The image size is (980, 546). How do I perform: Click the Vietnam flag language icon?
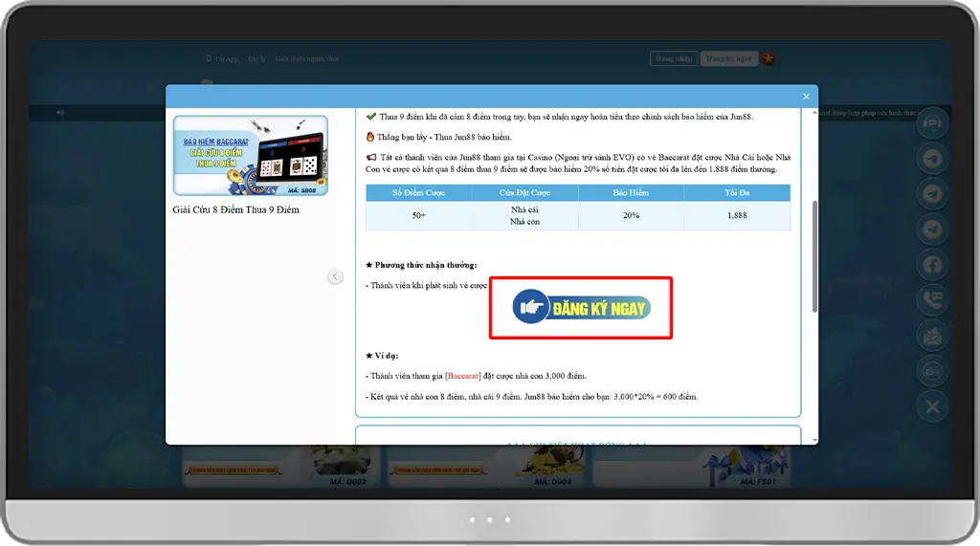(x=768, y=58)
